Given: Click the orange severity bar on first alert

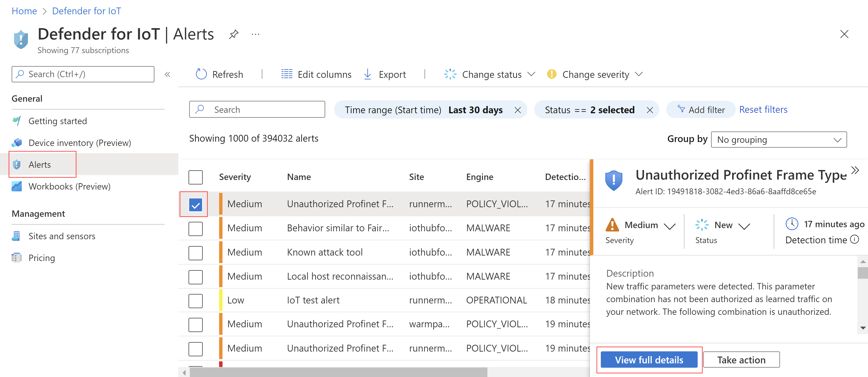Looking at the screenshot, I should (221, 204).
